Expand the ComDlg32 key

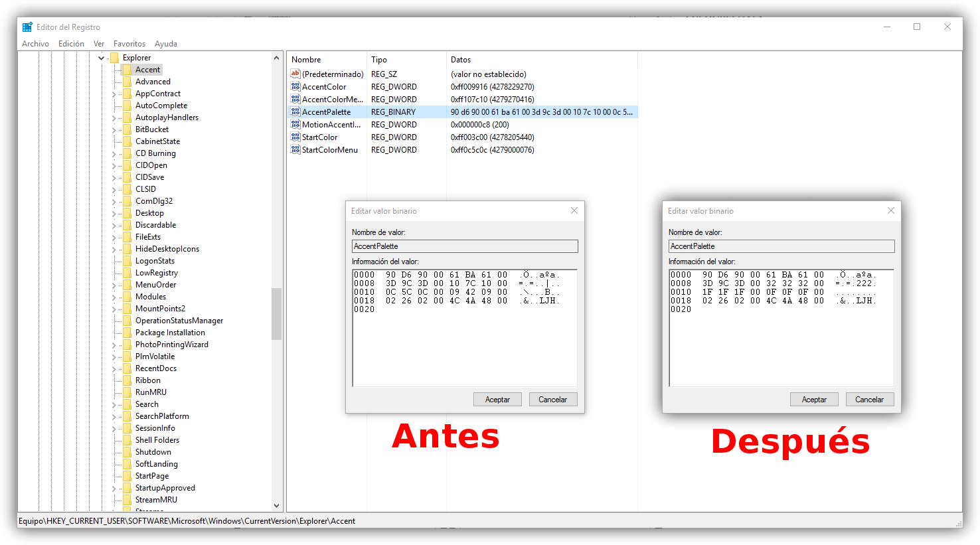pos(114,202)
